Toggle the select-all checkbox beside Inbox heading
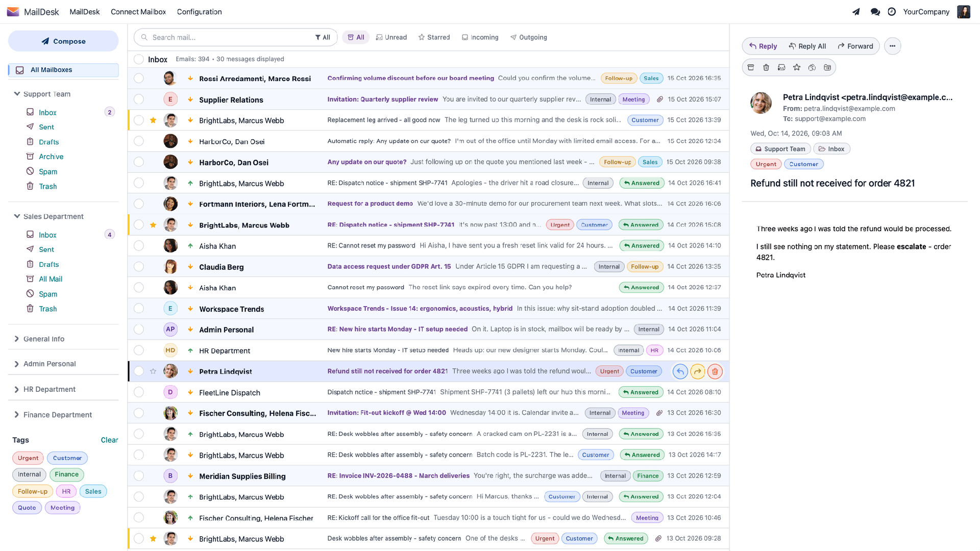Viewport: 980px width, 551px height. point(139,59)
